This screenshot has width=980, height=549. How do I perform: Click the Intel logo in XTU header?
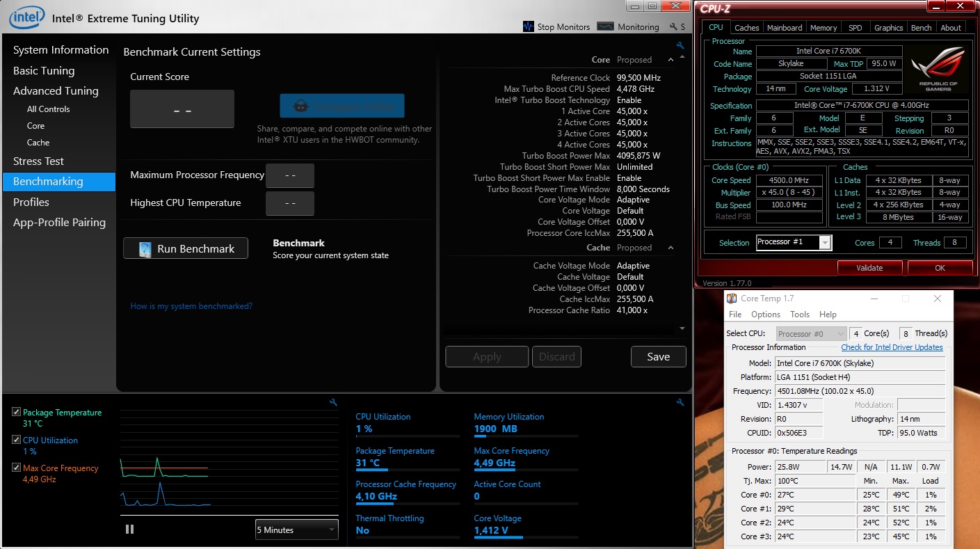point(27,17)
